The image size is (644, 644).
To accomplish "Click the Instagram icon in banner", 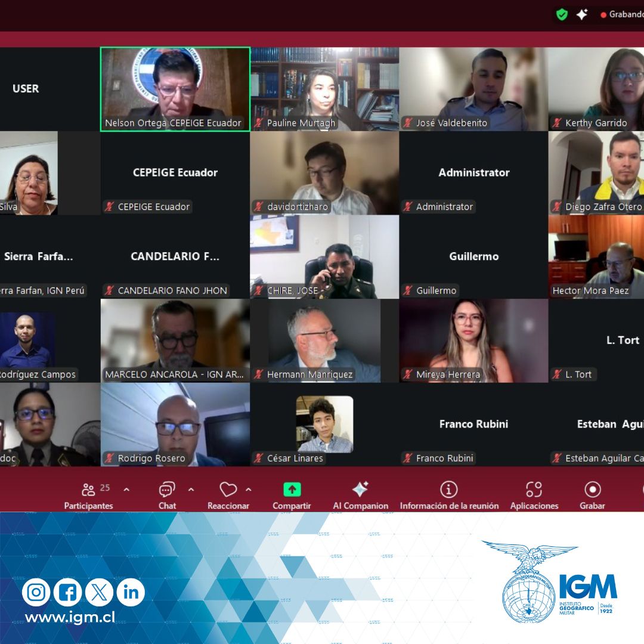I will tap(36, 592).
